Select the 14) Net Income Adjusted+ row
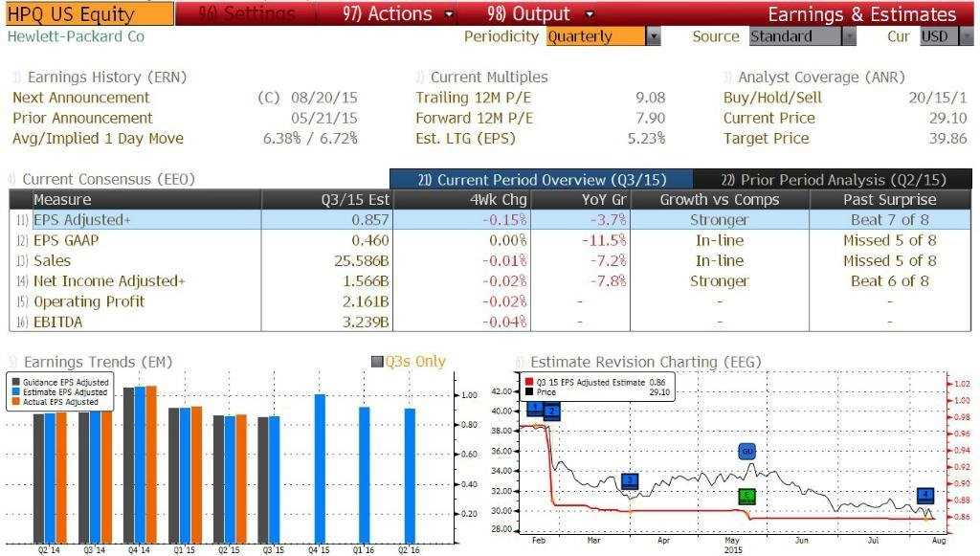Screen dimensions: 980x556 [x=490, y=281]
